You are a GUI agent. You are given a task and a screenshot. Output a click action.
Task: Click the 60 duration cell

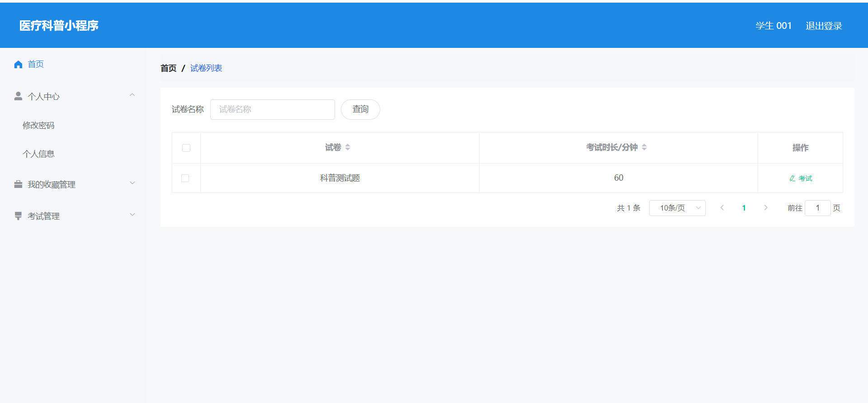tap(618, 178)
